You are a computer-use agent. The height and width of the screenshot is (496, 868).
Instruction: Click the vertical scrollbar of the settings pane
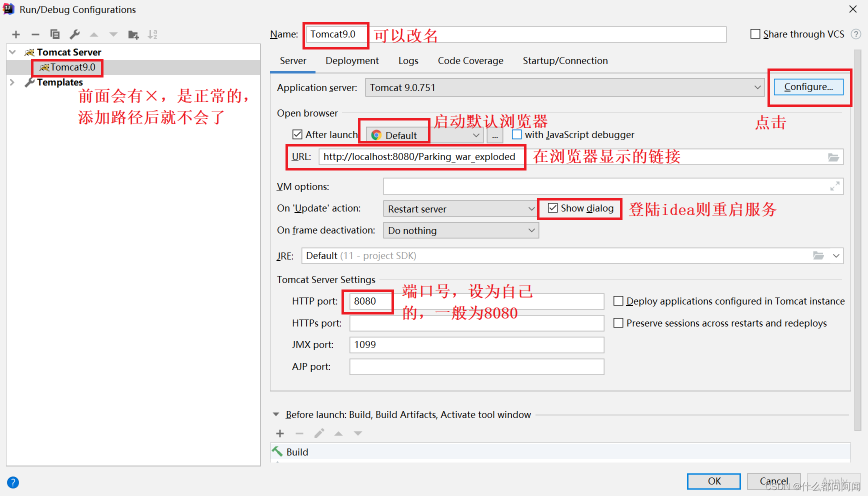(857, 240)
